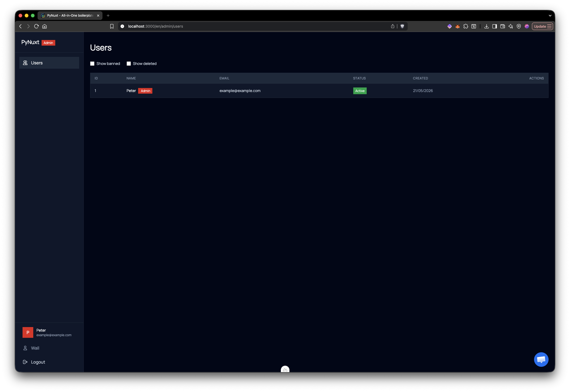Screen dimensions: 570x392
Task: Click the ACTIONS column header
Action: click(536, 78)
